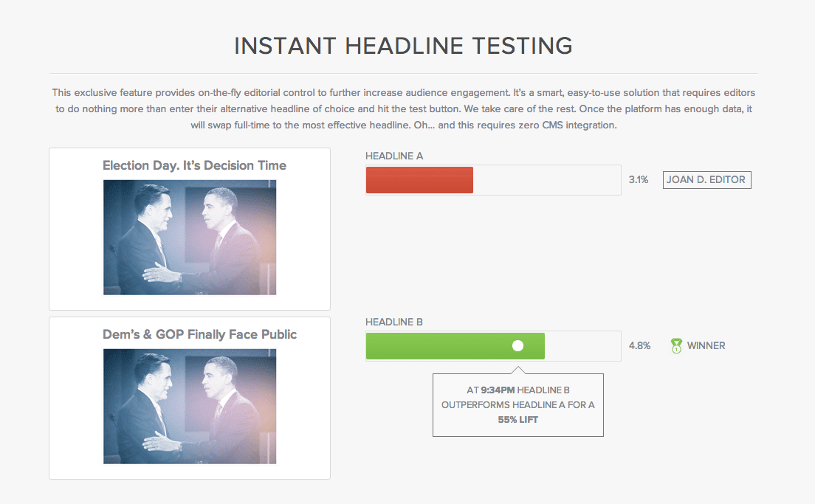Click the HEADLINE A label

tap(394, 156)
